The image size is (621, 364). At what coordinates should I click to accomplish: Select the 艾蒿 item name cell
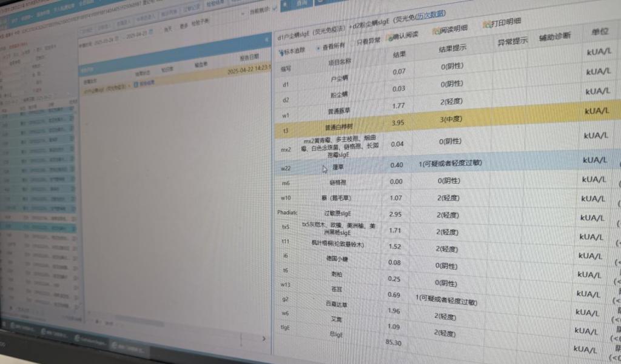pos(336,319)
